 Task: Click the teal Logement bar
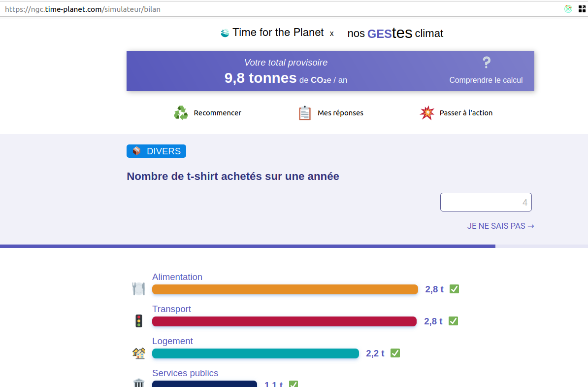[256, 353]
